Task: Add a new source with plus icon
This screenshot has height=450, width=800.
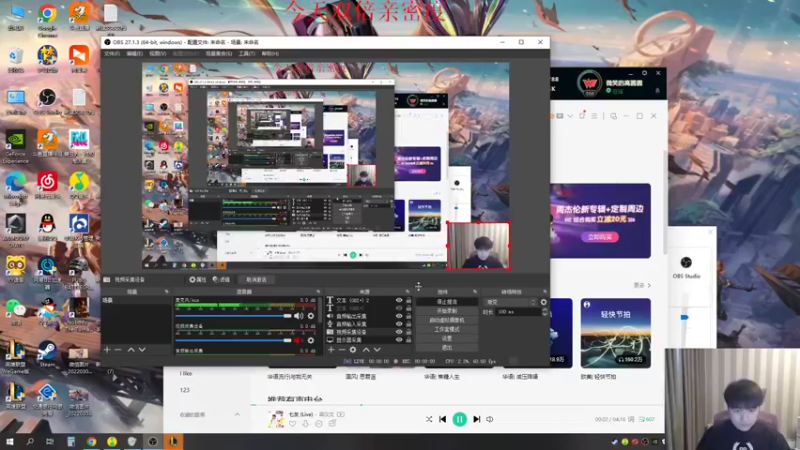Action: coord(331,349)
